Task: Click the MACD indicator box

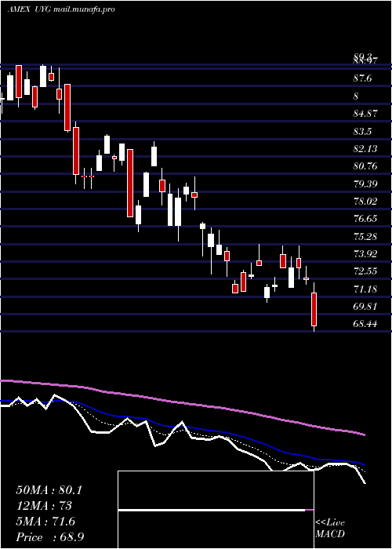Action: [216, 510]
